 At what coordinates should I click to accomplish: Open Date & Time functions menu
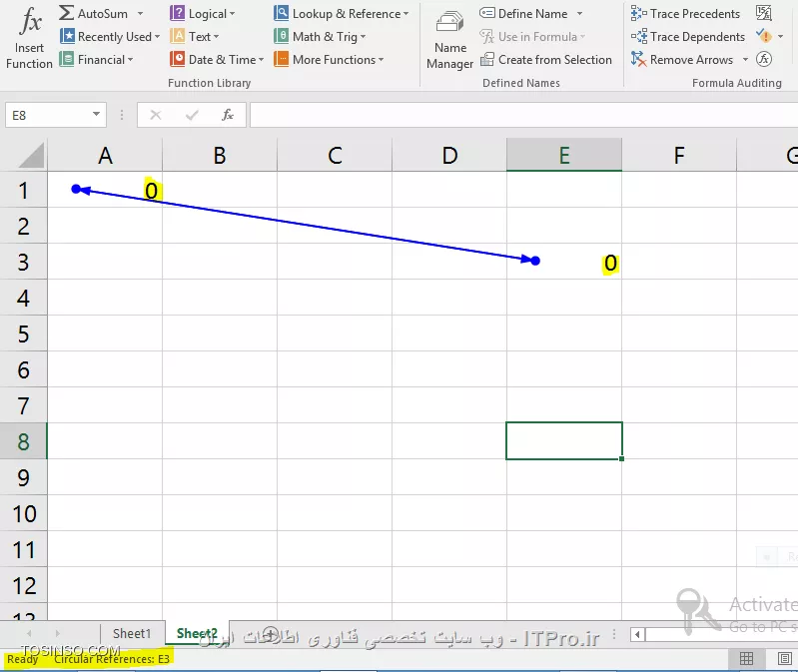point(217,60)
